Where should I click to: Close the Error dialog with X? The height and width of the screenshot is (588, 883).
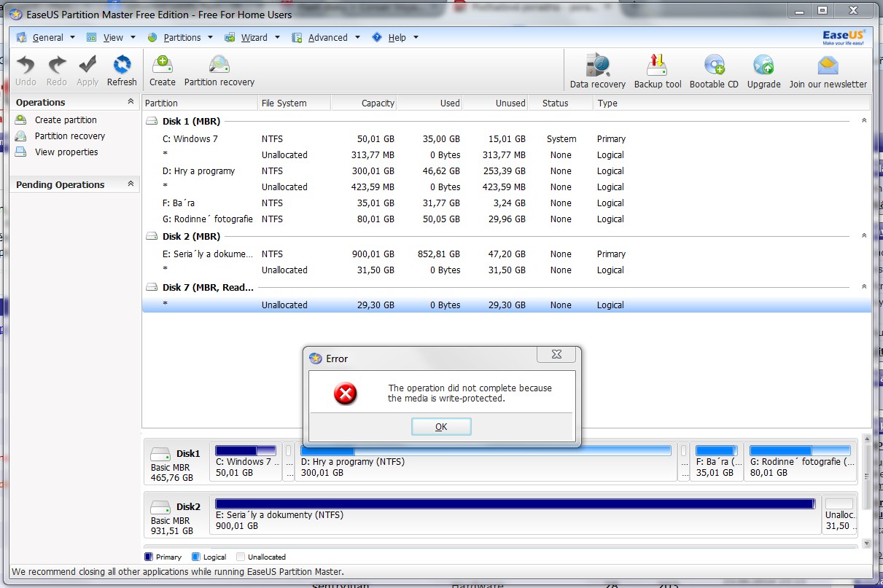point(556,356)
